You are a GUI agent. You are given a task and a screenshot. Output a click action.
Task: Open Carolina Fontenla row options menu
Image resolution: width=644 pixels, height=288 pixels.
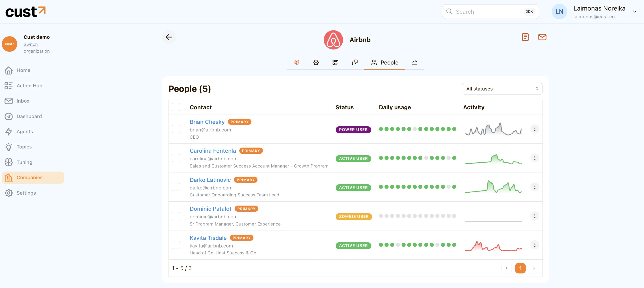(x=534, y=158)
